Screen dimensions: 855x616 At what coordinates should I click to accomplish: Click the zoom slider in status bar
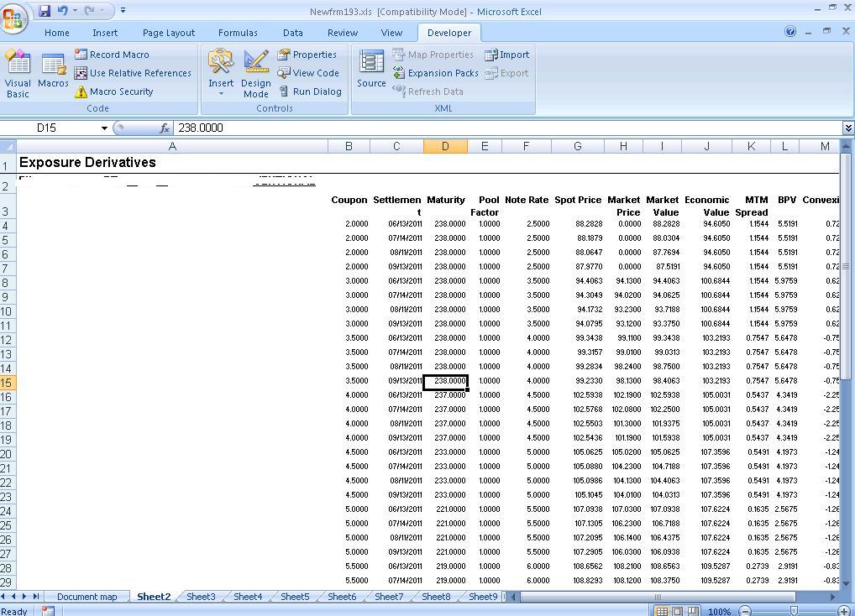(793, 611)
